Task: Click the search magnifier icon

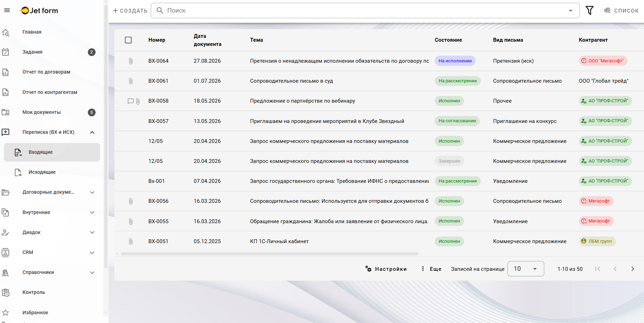Action: [160, 11]
